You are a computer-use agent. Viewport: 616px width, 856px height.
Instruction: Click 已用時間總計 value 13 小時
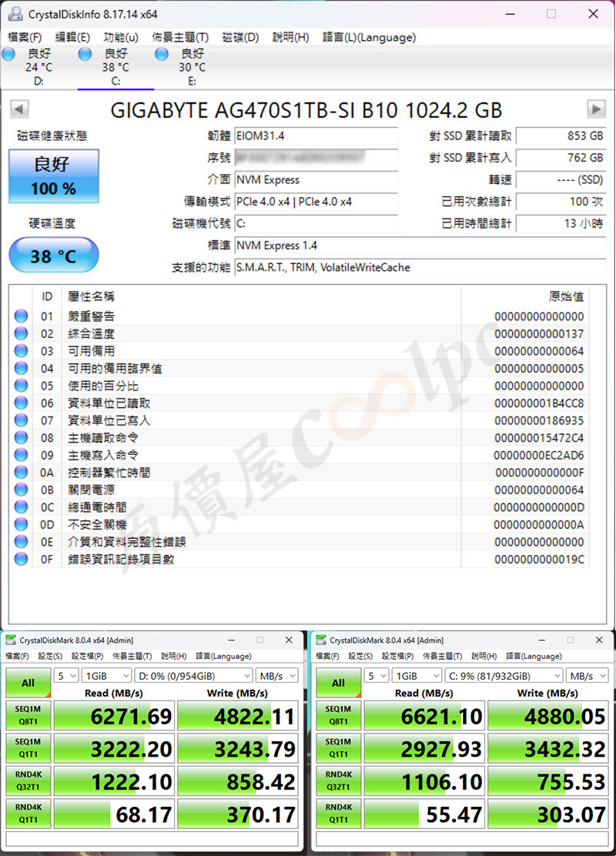tap(561, 223)
